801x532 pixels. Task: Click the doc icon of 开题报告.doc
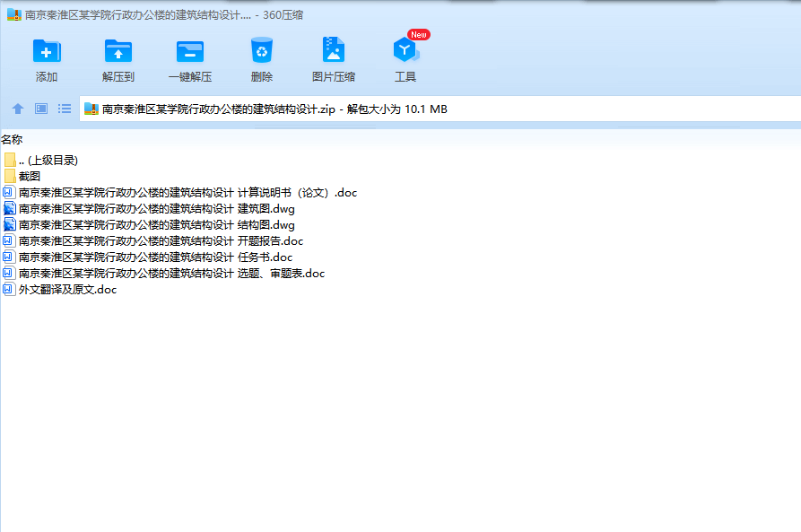coord(9,241)
